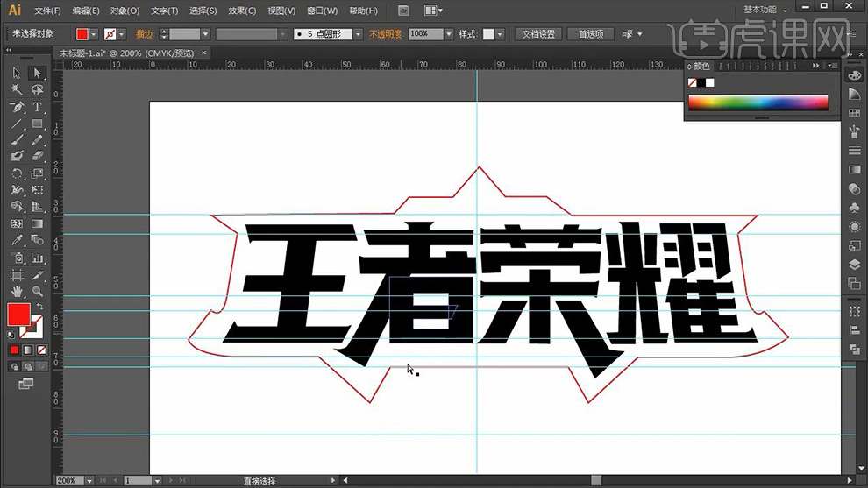Select the Magic Wand tool
This screenshot has height=488, width=868.
(x=17, y=89)
